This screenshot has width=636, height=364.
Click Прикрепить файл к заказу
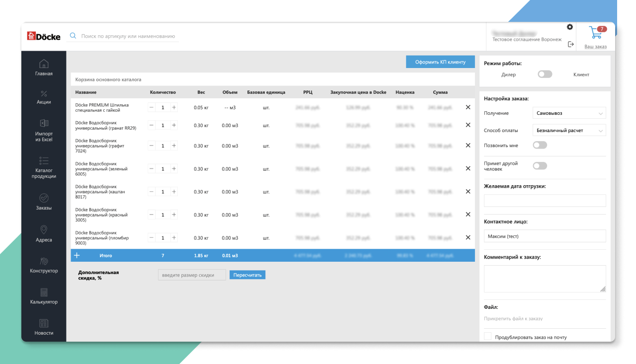point(513,319)
